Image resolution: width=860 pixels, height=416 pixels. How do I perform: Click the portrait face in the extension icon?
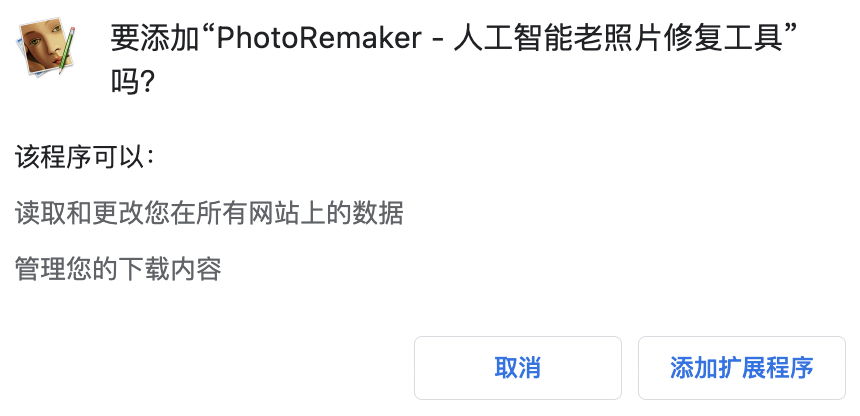point(43,45)
